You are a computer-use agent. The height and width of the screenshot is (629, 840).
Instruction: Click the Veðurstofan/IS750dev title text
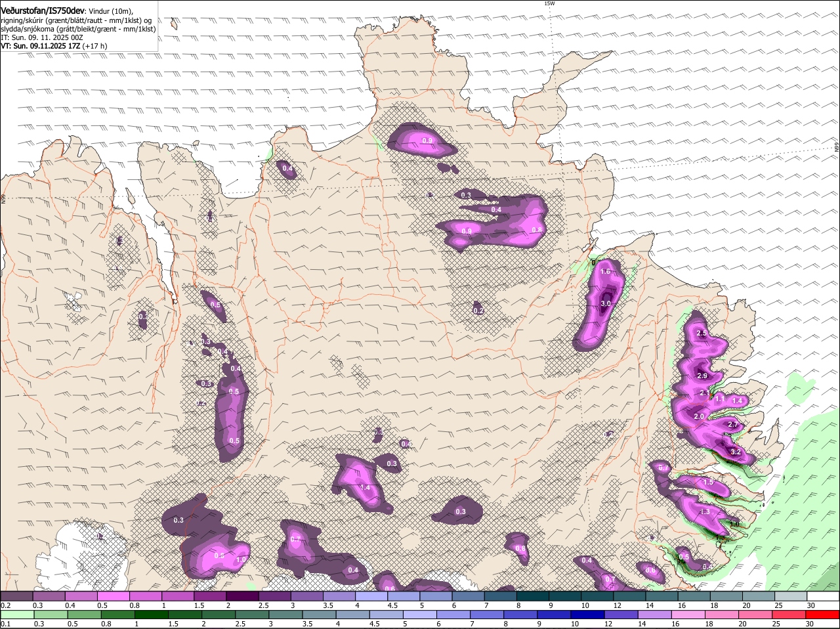[x=43, y=11]
